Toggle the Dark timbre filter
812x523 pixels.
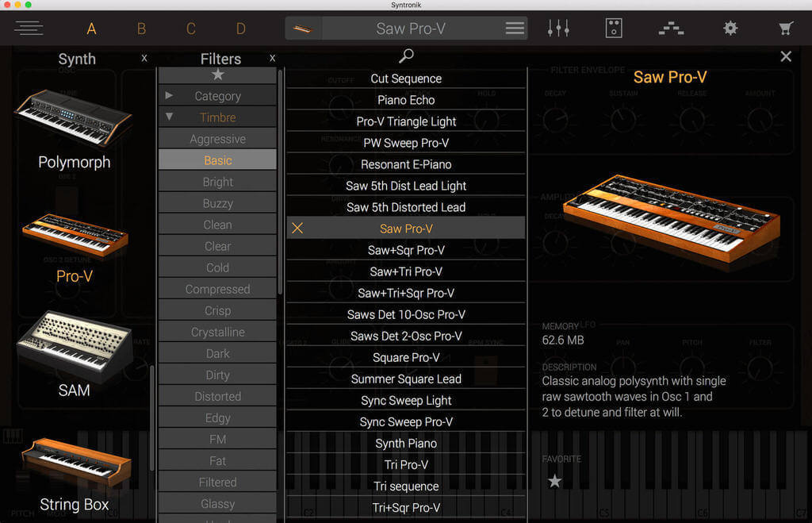tap(217, 353)
